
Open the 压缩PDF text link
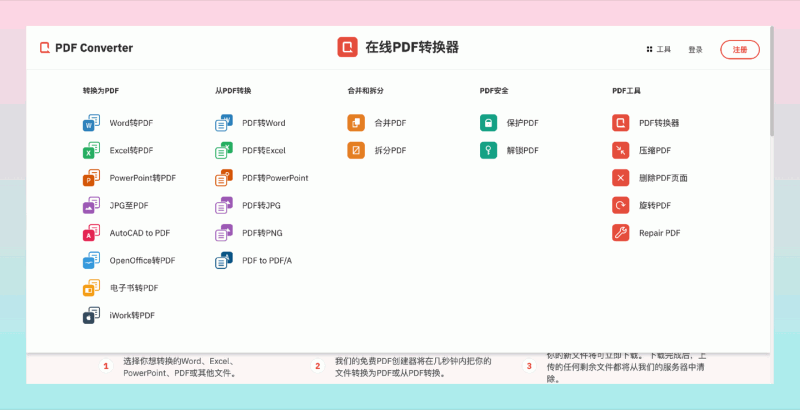655,150
